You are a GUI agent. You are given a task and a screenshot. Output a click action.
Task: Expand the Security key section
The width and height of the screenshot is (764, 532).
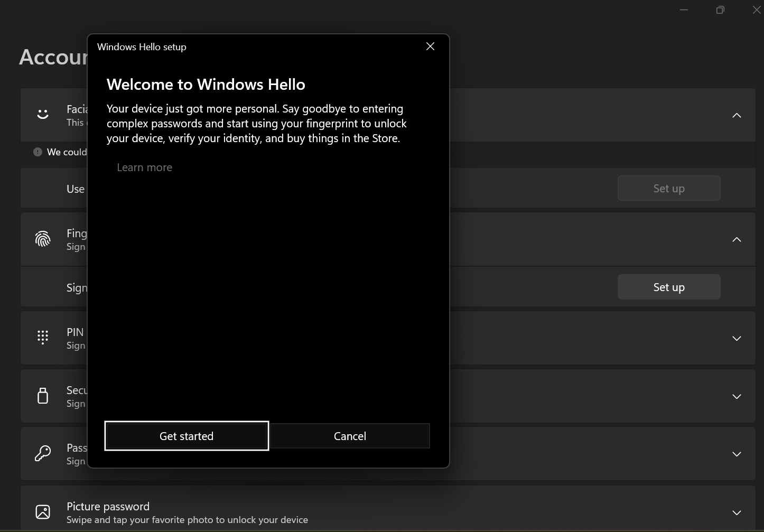[x=737, y=396]
